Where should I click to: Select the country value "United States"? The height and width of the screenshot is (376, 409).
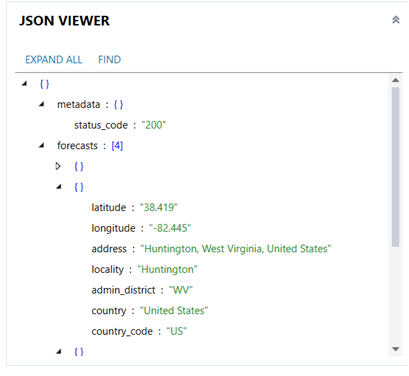click(174, 311)
